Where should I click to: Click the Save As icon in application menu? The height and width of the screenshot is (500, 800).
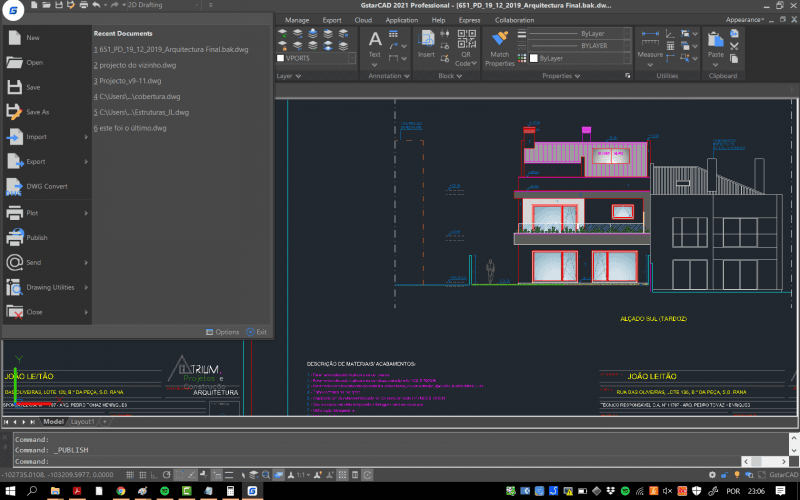point(14,112)
